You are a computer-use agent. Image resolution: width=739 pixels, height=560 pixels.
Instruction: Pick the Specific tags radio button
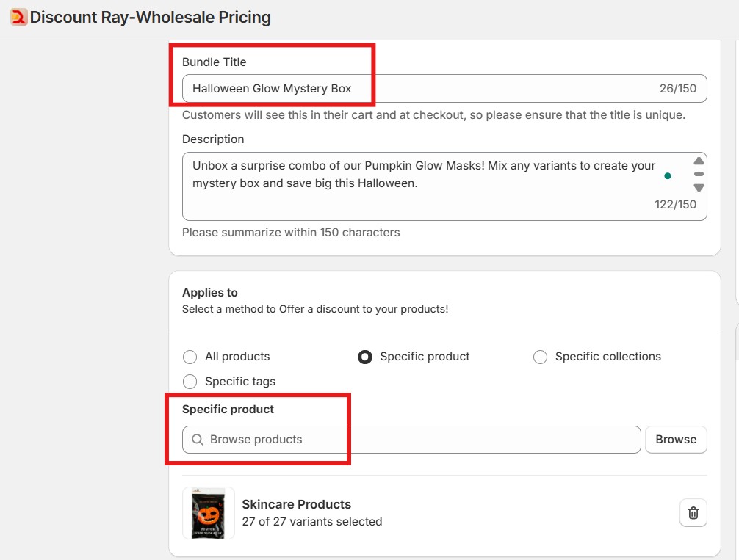[190, 382]
